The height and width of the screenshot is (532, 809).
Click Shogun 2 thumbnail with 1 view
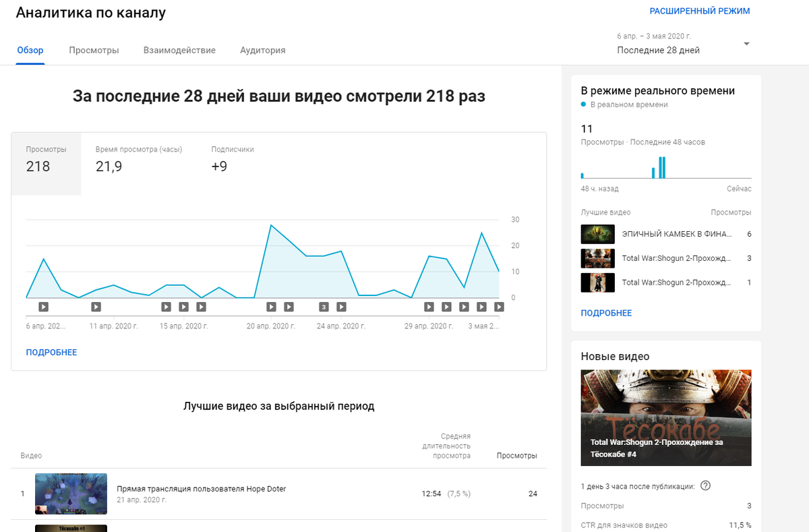point(598,283)
